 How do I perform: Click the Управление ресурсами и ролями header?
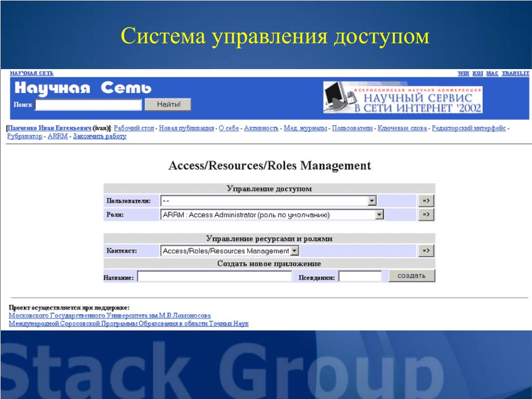pyautogui.click(x=269, y=238)
